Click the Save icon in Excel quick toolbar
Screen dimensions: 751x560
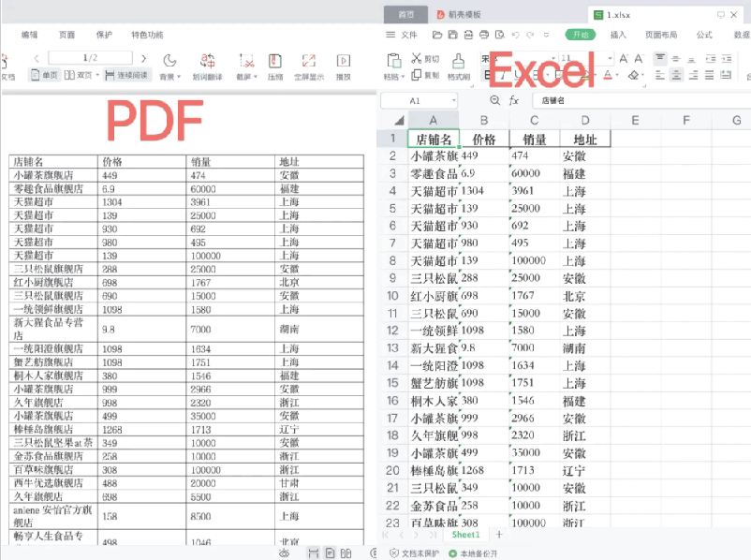tap(452, 35)
